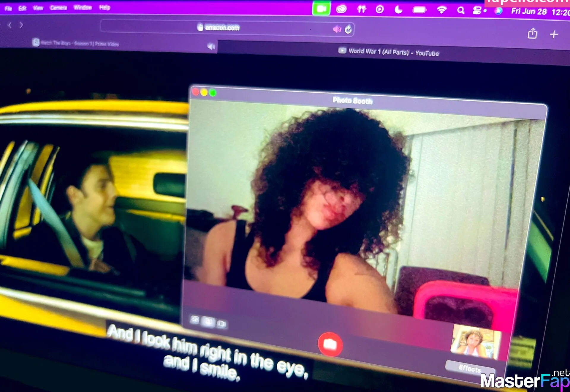Viewport: 570px width, 392px height.
Task: Open the Safari share menu
Action: pyautogui.click(x=532, y=33)
